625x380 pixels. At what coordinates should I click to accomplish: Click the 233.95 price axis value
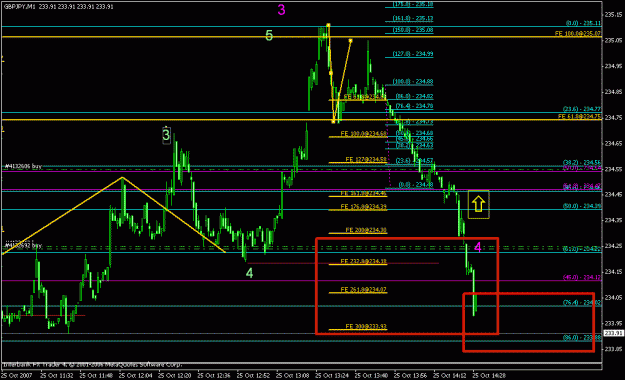(613, 323)
